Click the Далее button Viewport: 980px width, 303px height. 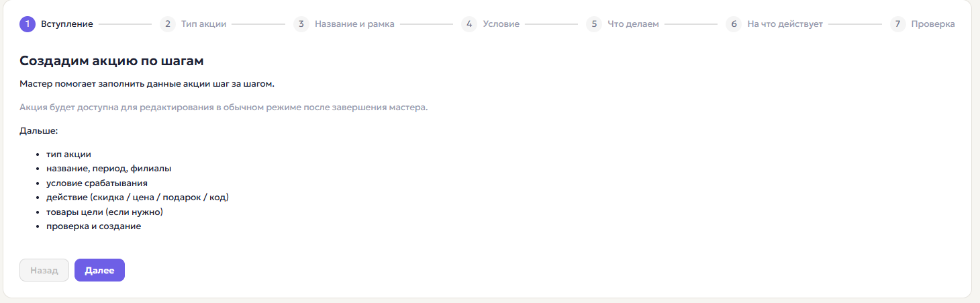pos(99,270)
